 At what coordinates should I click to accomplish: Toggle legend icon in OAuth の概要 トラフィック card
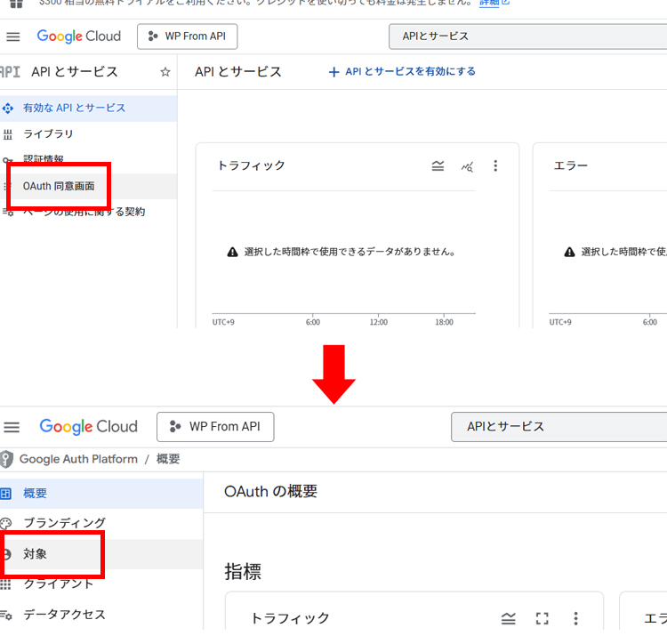[x=509, y=618]
